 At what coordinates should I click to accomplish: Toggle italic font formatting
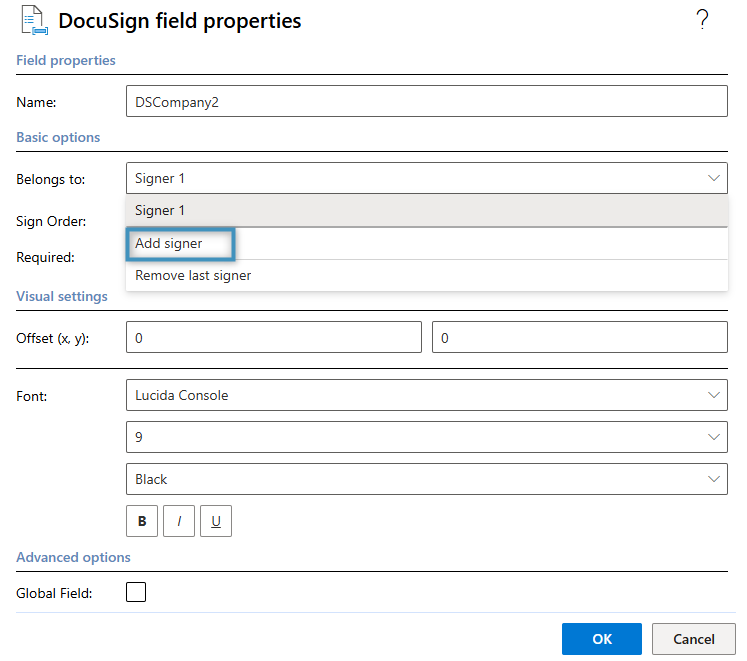(x=179, y=521)
